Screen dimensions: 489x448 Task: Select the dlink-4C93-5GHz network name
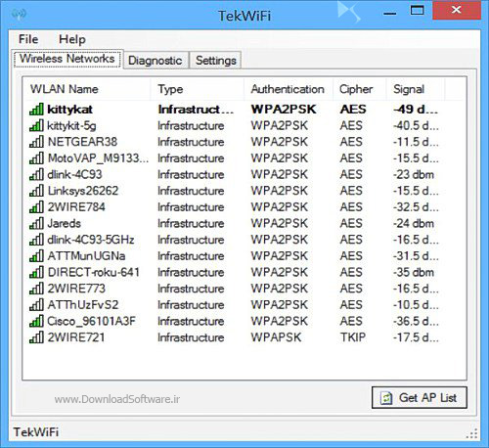click(91, 240)
